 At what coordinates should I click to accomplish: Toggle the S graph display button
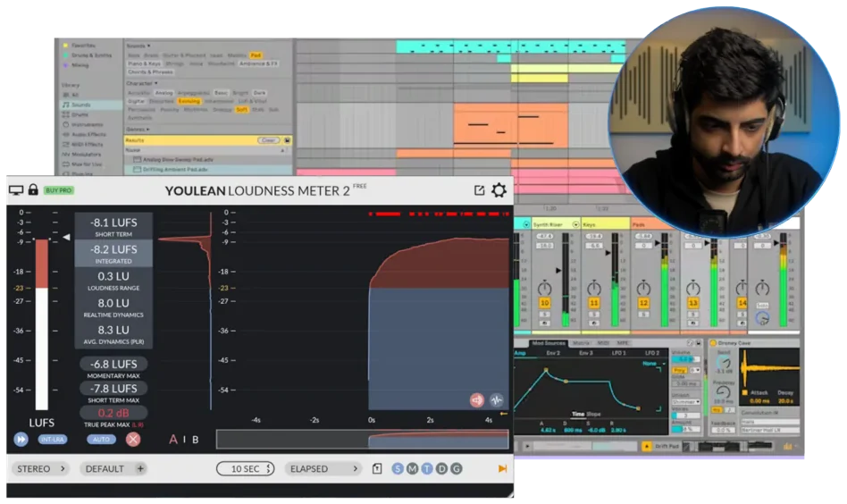tap(398, 468)
